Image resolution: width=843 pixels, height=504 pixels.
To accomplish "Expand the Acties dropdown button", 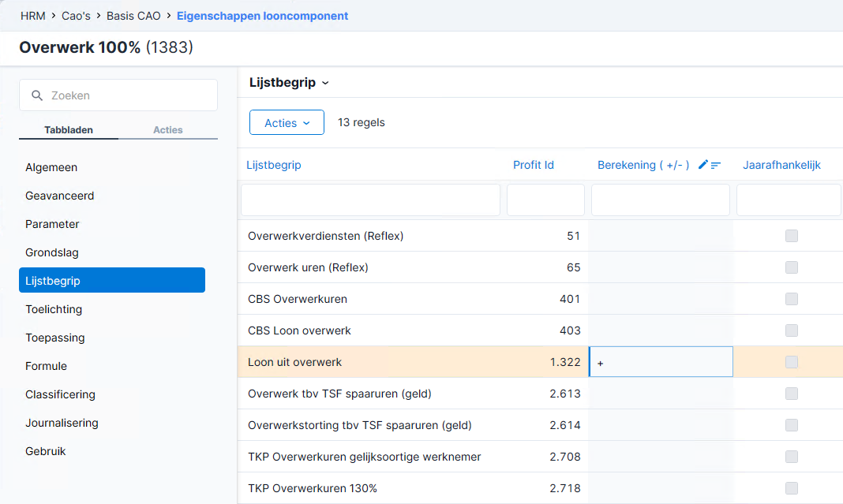I will pos(287,122).
